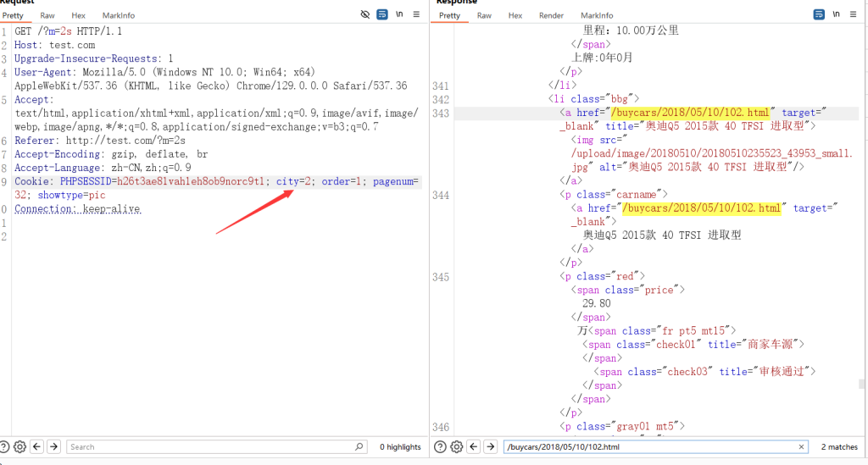The width and height of the screenshot is (868, 465).
Task: Jump to next match in Response search
Action: tap(489, 446)
